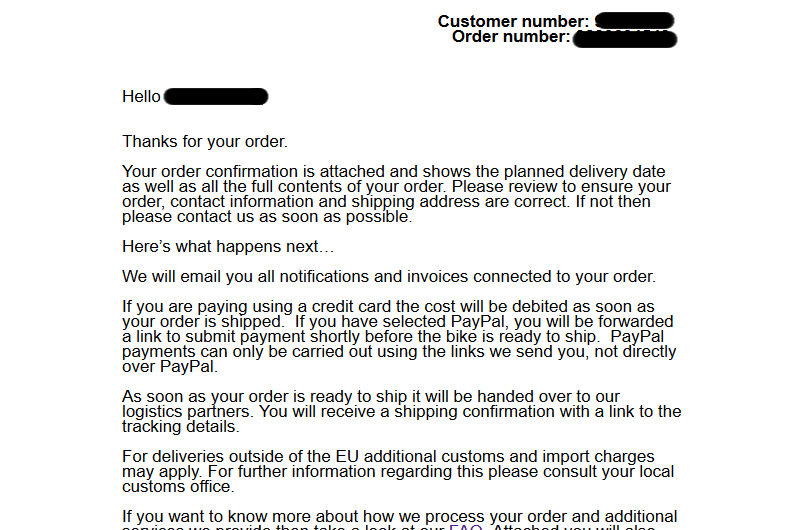Click "please contact us as soon as possible."
800x530 pixels.
[267, 217]
